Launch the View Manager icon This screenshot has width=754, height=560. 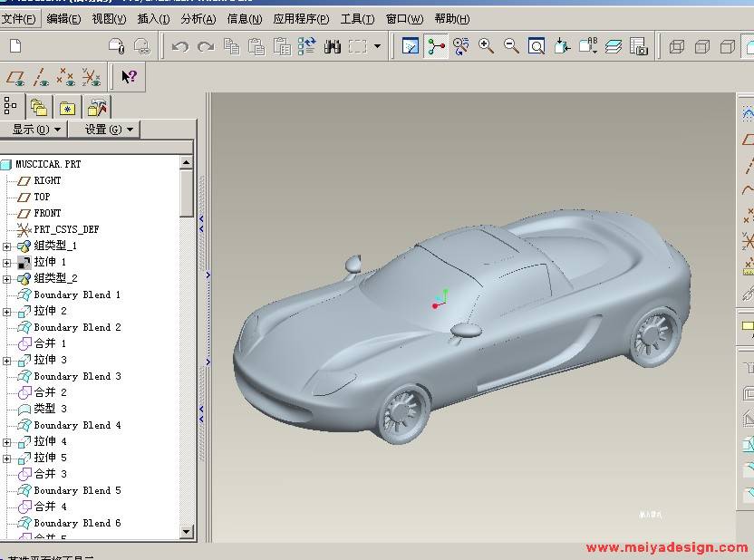click(639, 46)
